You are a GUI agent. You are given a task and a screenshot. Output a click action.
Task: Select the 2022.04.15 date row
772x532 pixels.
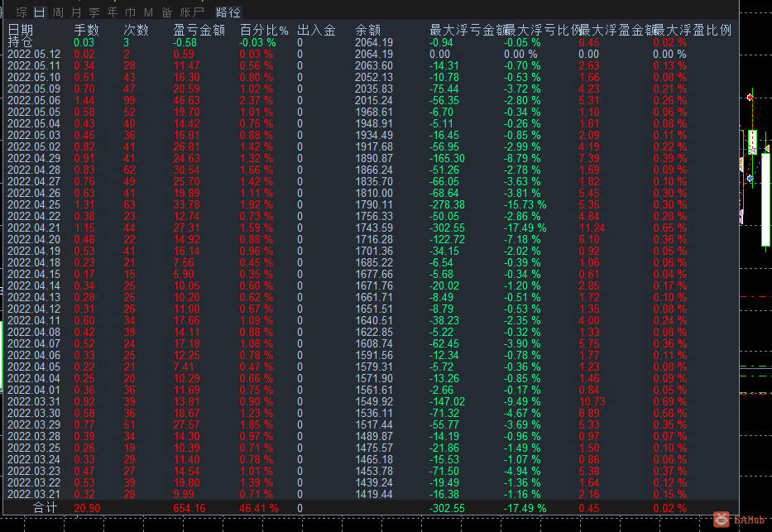[34, 274]
